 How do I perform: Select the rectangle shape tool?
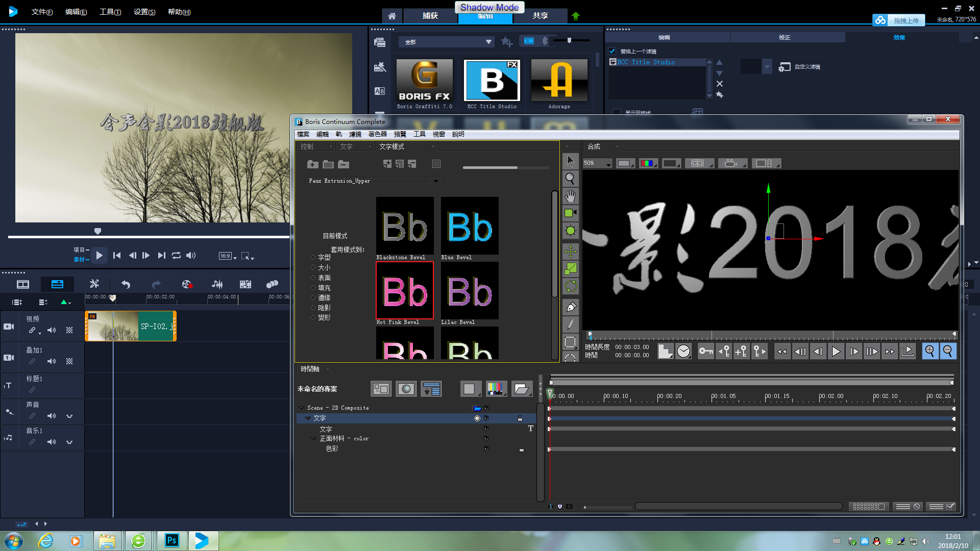pos(571,342)
